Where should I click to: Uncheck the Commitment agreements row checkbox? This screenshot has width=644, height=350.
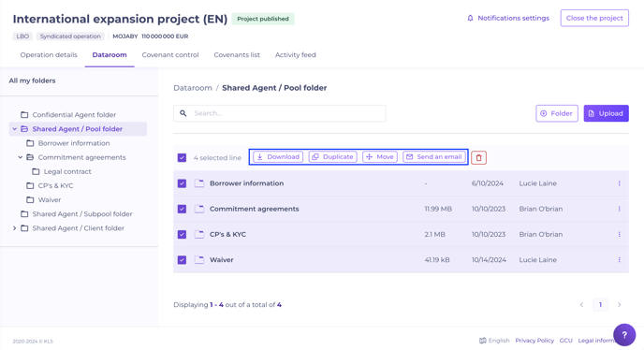pos(182,209)
